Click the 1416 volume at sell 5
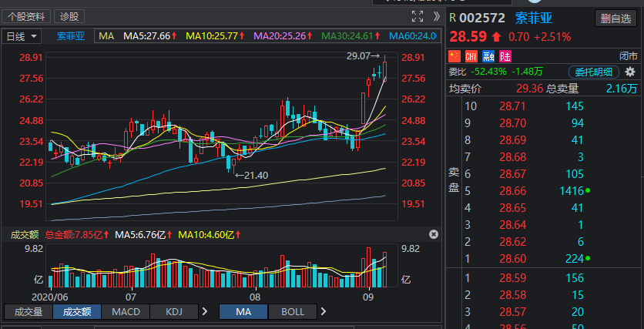The height and width of the screenshot is (329, 644). click(x=572, y=191)
